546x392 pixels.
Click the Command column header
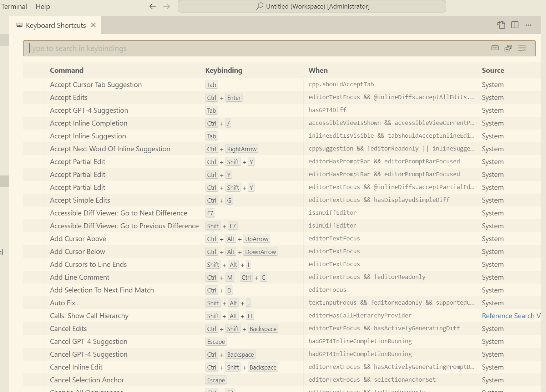pyautogui.click(x=67, y=70)
